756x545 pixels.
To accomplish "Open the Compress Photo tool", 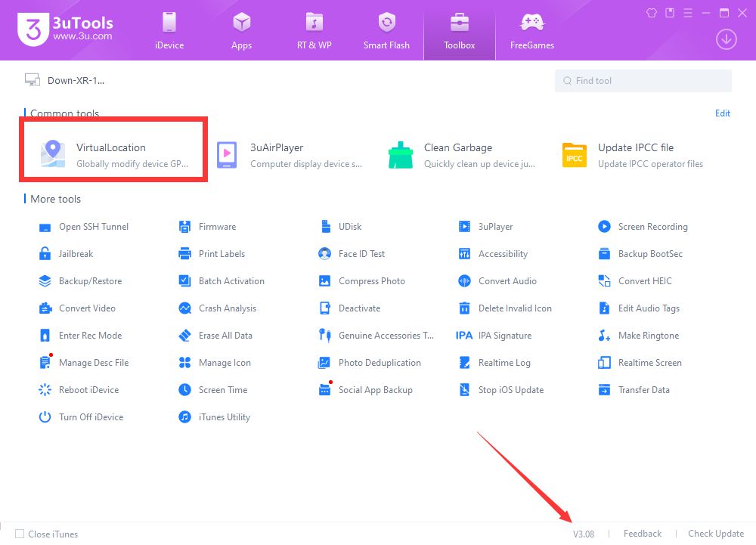I will click(x=361, y=281).
